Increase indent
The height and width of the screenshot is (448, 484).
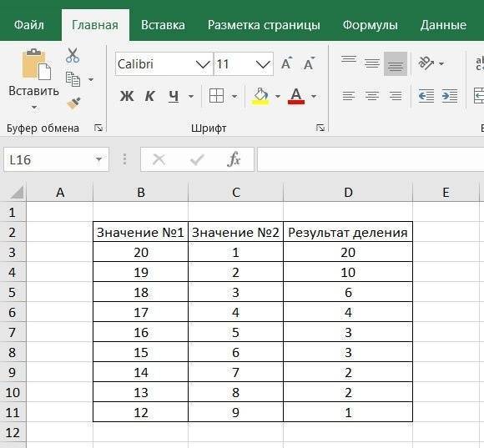[x=450, y=96]
